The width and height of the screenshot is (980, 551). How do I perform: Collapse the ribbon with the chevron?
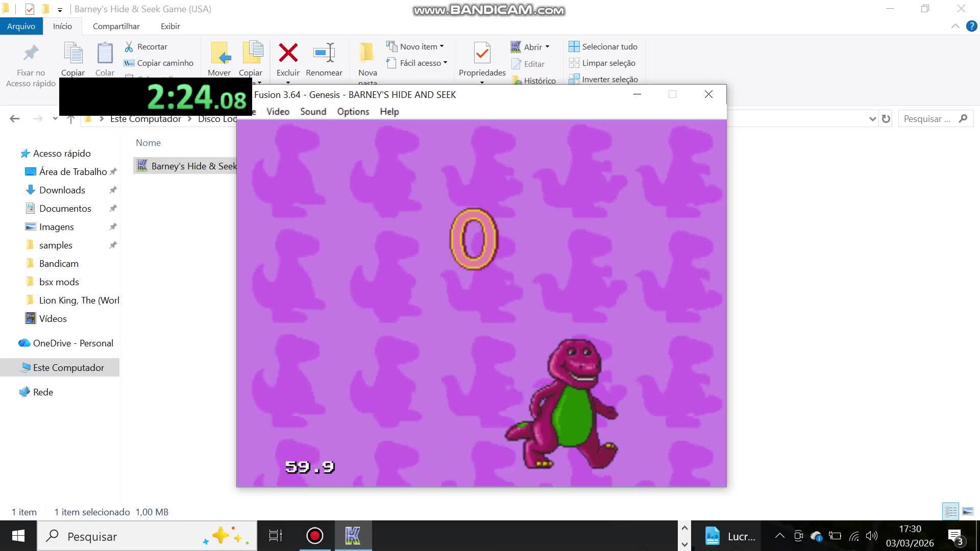pyautogui.click(x=955, y=26)
